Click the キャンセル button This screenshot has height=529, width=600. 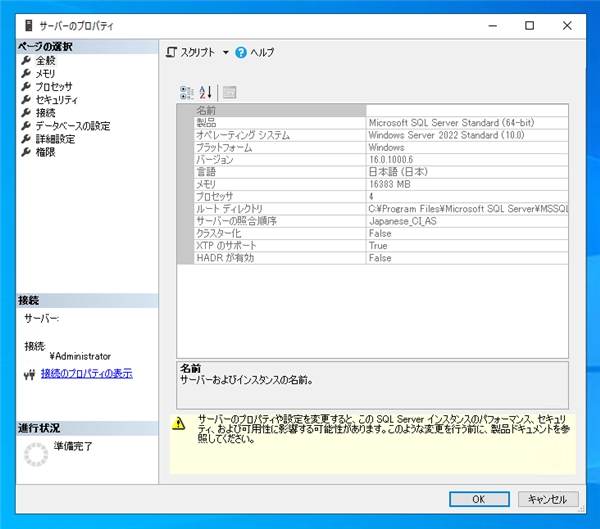point(548,499)
